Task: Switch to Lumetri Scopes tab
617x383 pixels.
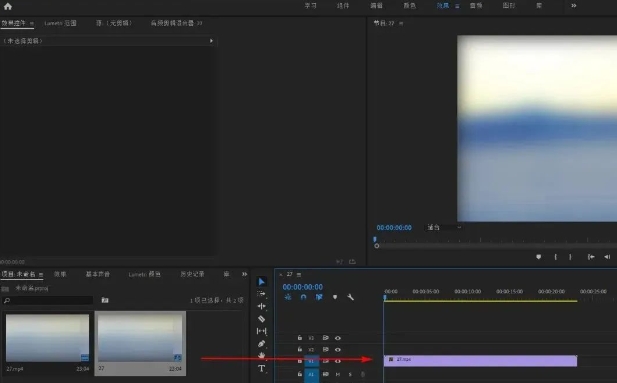Action: click(60, 23)
